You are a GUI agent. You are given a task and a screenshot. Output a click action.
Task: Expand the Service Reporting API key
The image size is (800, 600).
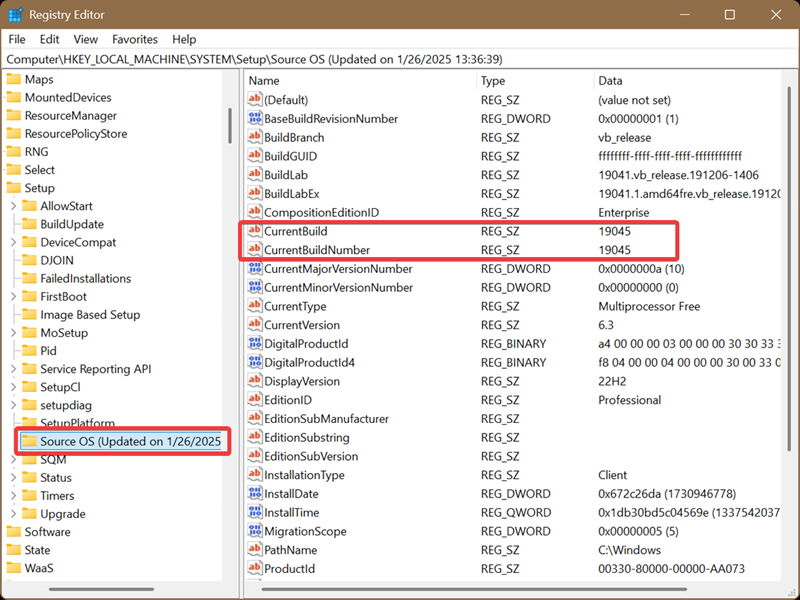(14, 369)
